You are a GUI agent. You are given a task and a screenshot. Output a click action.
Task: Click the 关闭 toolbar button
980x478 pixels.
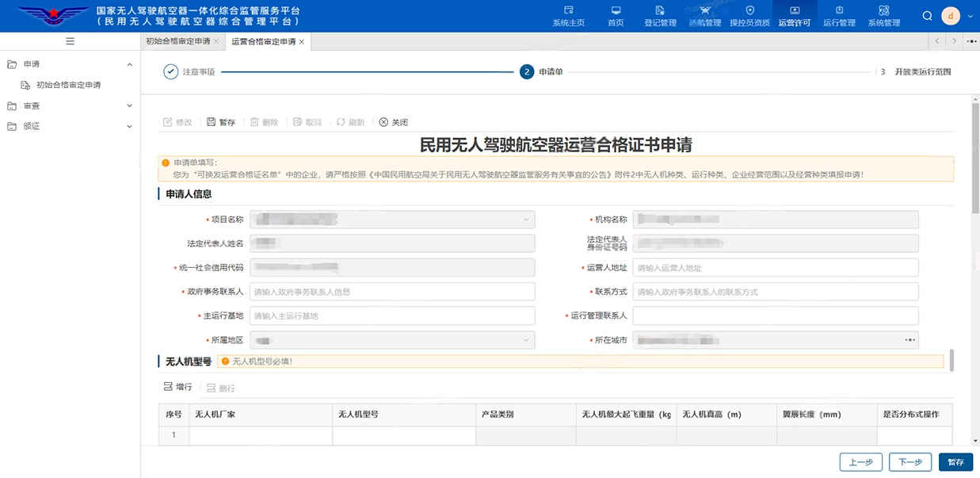click(x=394, y=122)
